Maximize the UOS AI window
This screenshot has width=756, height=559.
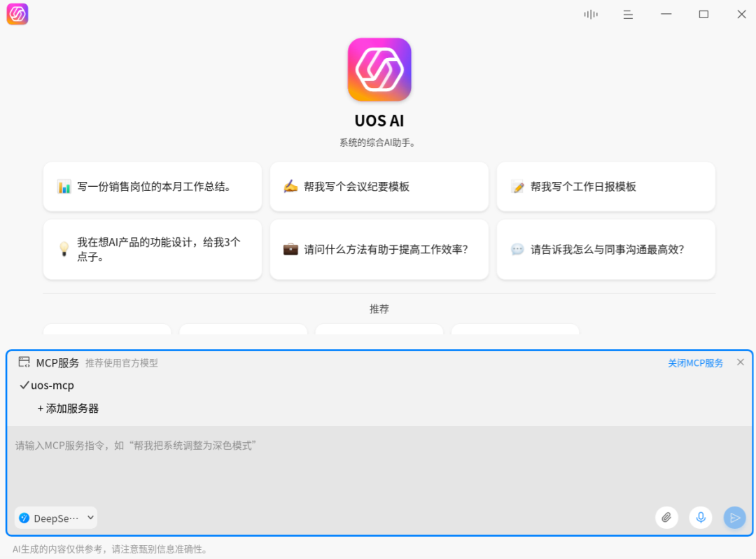click(704, 15)
